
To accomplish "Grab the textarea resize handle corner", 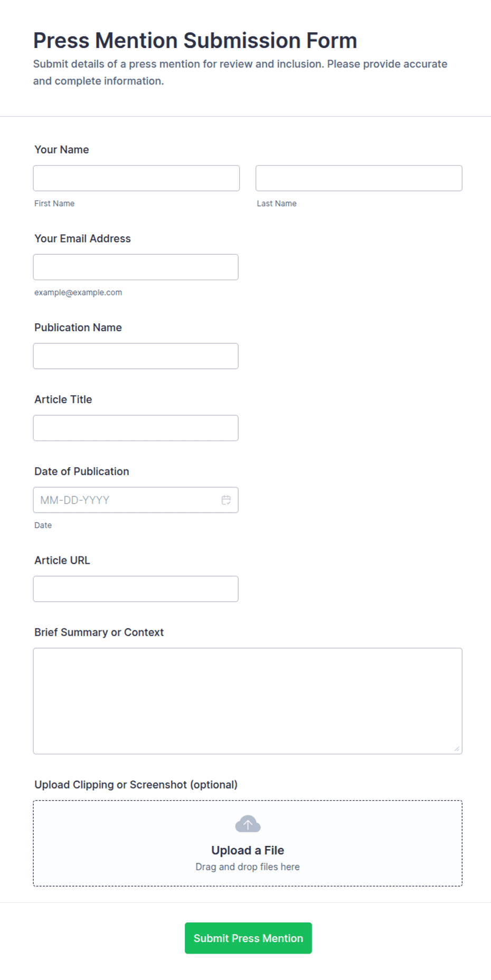I will [x=457, y=748].
